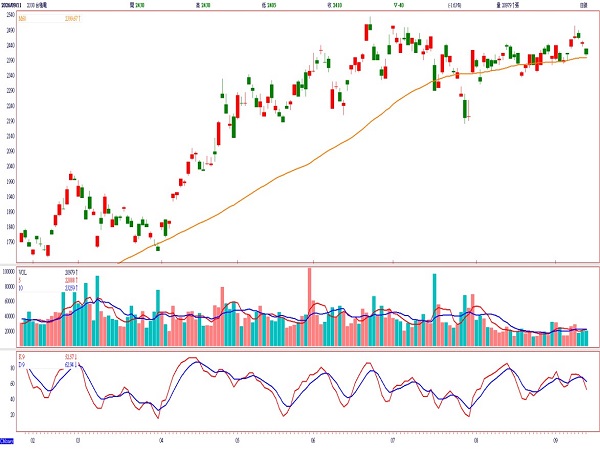Click the 10-period volume average label
The width and height of the screenshot is (600, 450).
pyautogui.click(x=21, y=288)
